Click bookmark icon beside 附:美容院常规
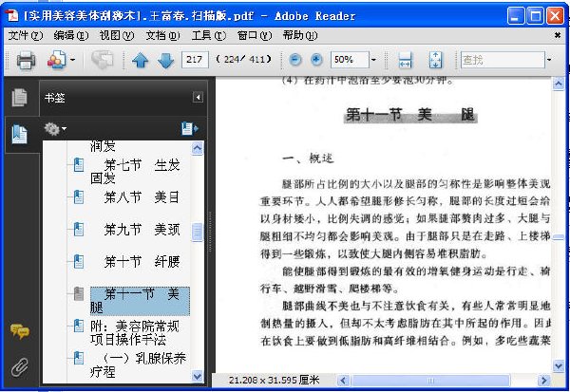This screenshot has height=392, width=570. (79, 326)
